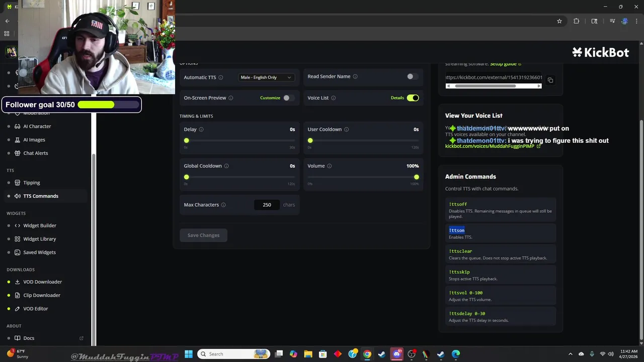The width and height of the screenshot is (644, 362).
Task: Click Details next to Voice List
Action: pos(397,98)
